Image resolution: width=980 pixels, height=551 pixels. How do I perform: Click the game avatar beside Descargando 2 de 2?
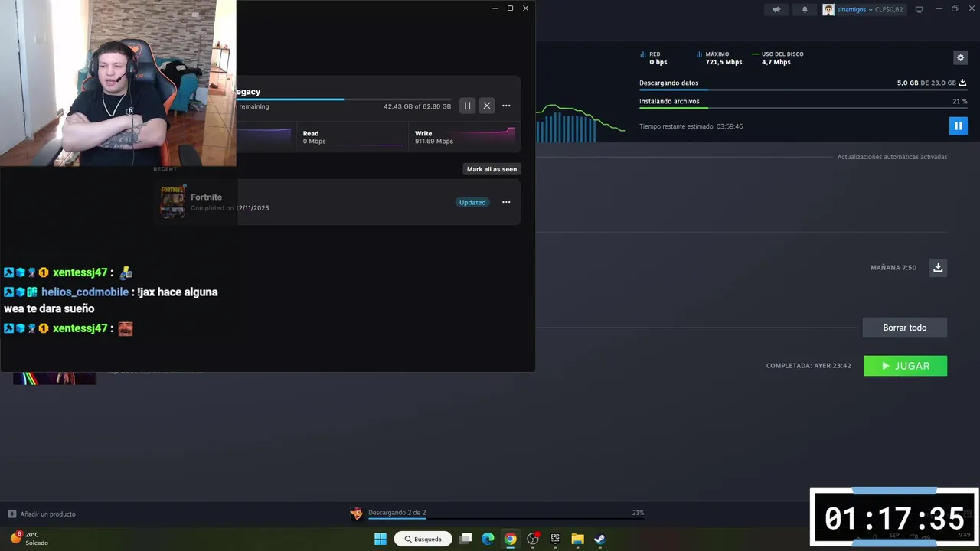(356, 514)
